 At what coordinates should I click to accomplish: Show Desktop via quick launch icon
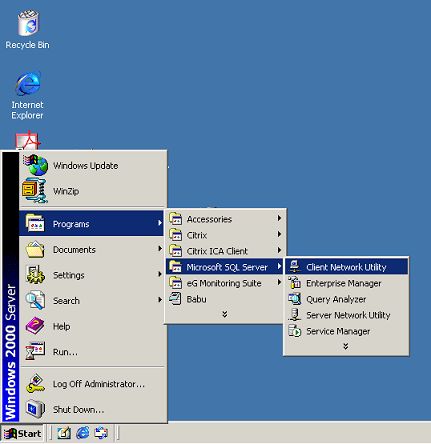[64, 433]
